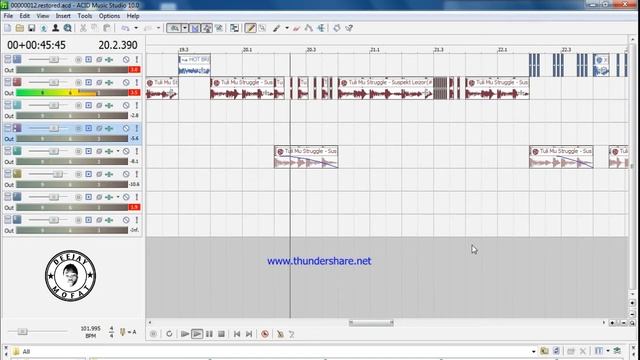
Task: Open the project key A dropdown
Action: (x=132, y=332)
